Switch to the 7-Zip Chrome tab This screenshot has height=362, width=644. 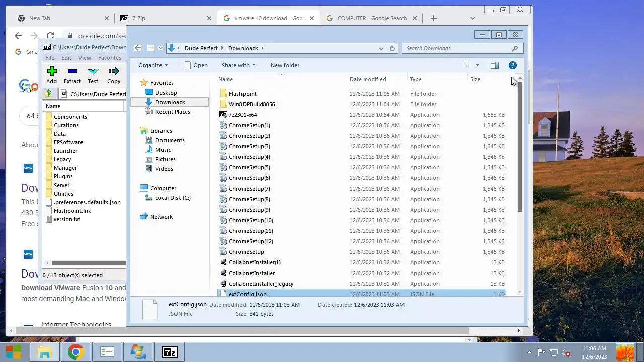click(x=166, y=18)
